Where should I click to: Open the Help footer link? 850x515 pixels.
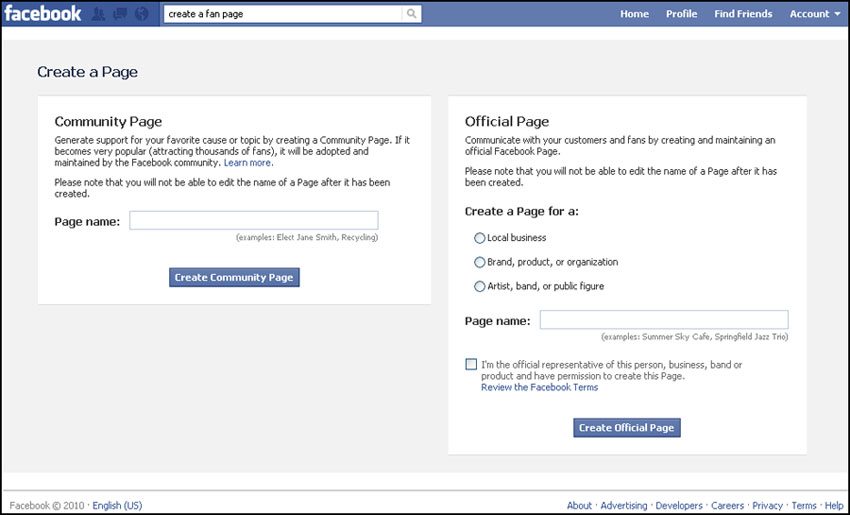(834, 505)
